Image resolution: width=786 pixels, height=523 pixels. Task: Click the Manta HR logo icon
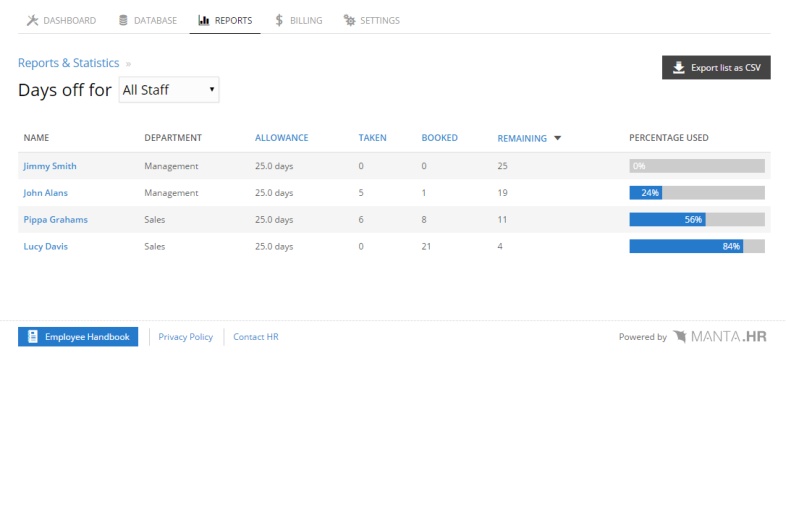(x=680, y=337)
